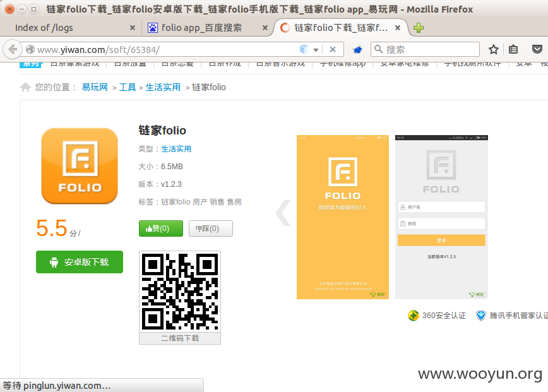Open the 易玩网 breadcrumb link
The width and height of the screenshot is (548, 392).
[x=95, y=87]
